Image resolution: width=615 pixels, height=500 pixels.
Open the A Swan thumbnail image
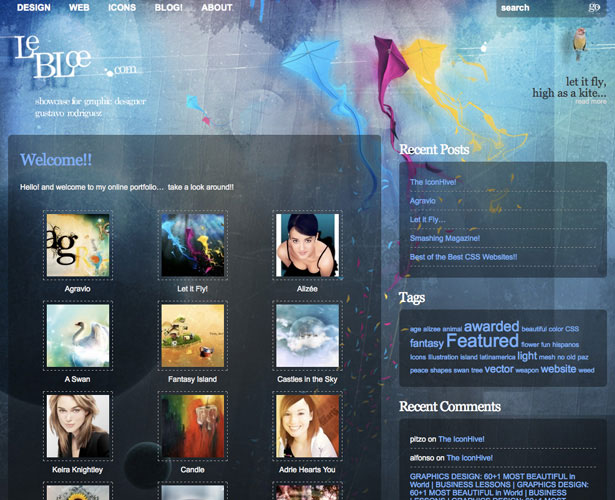(x=78, y=336)
